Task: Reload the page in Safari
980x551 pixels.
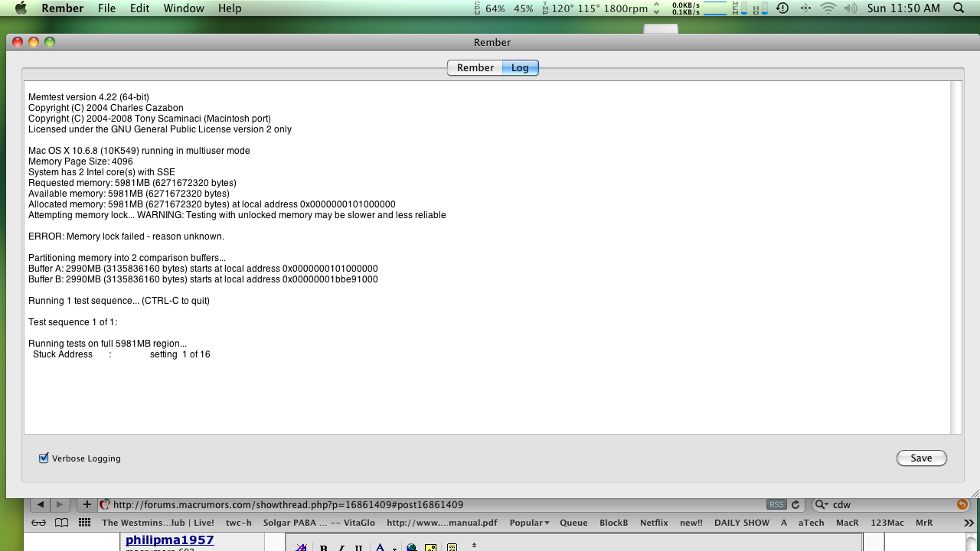Action: tap(795, 504)
